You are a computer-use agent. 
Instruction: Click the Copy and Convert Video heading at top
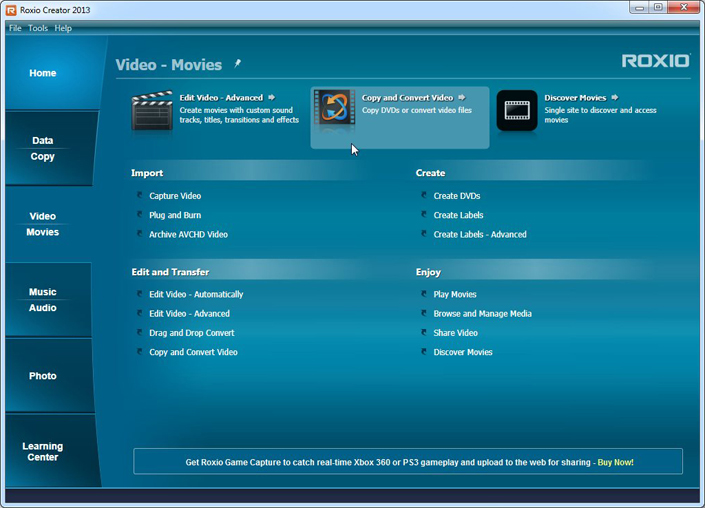click(407, 98)
